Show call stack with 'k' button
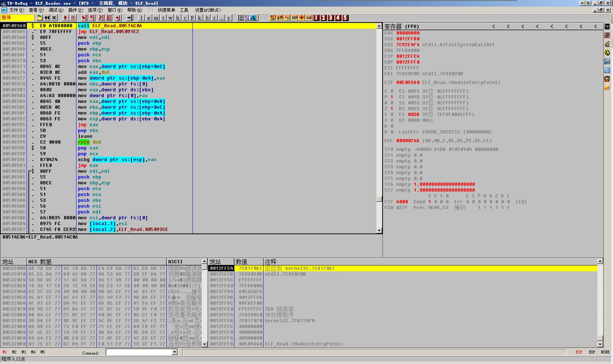 pyautogui.click(x=199, y=18)
